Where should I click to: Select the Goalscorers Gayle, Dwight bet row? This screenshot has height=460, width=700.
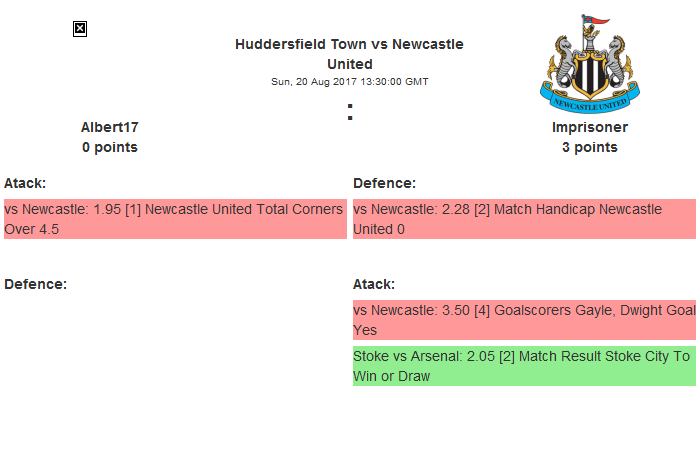pos(524,320)
